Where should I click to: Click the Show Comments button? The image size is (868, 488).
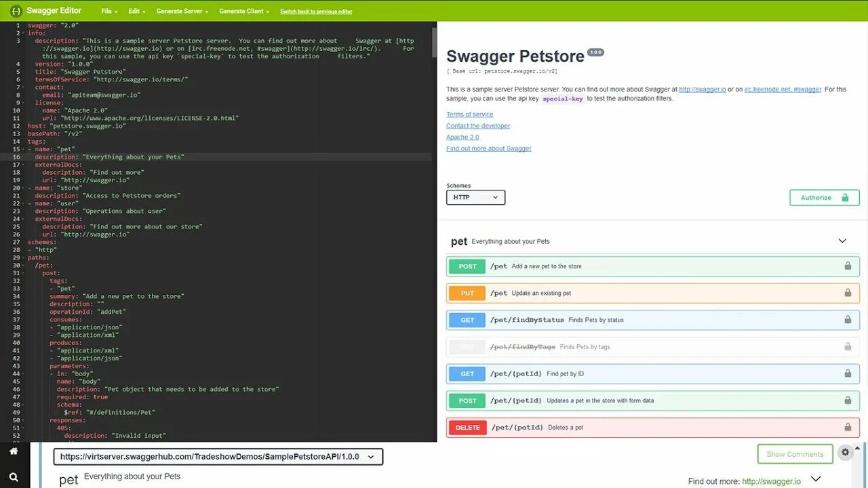tap(795, 454)
